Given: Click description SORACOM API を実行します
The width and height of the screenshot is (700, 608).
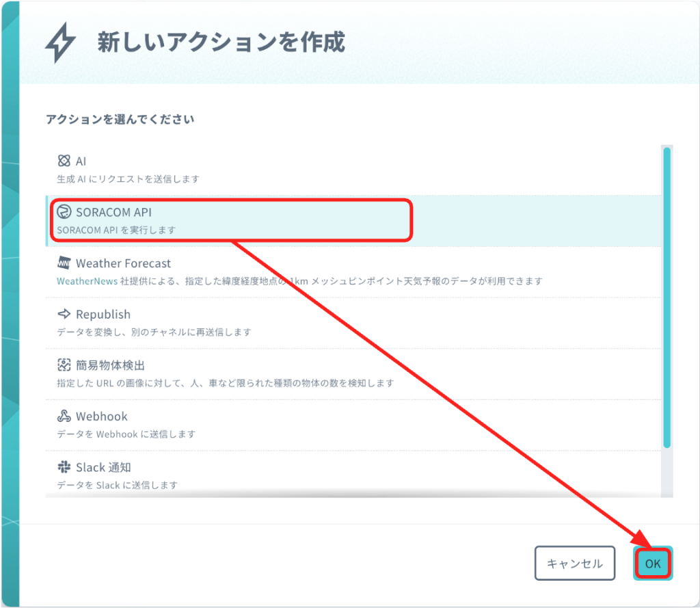Looking at the screenshot, I should coord(116,230).
